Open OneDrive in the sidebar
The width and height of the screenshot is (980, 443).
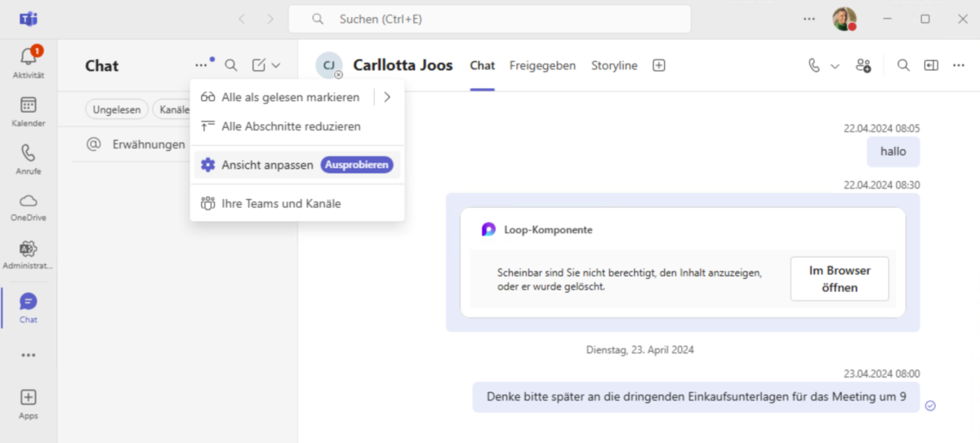pos(29,206)
